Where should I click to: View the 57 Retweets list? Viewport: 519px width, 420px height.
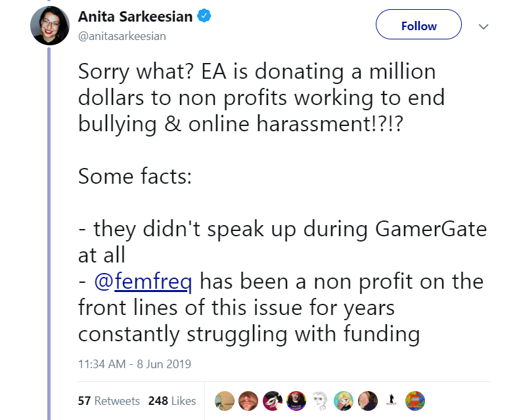point(109,400)
